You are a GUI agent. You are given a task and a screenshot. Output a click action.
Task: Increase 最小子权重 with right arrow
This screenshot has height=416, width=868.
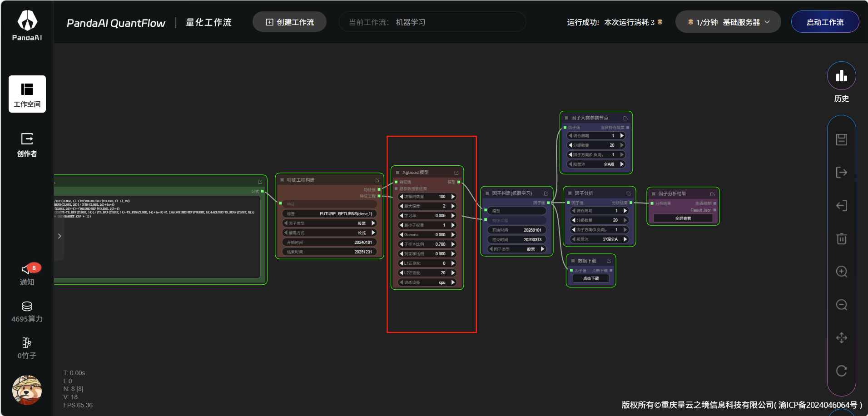click(x=453, y=225)
